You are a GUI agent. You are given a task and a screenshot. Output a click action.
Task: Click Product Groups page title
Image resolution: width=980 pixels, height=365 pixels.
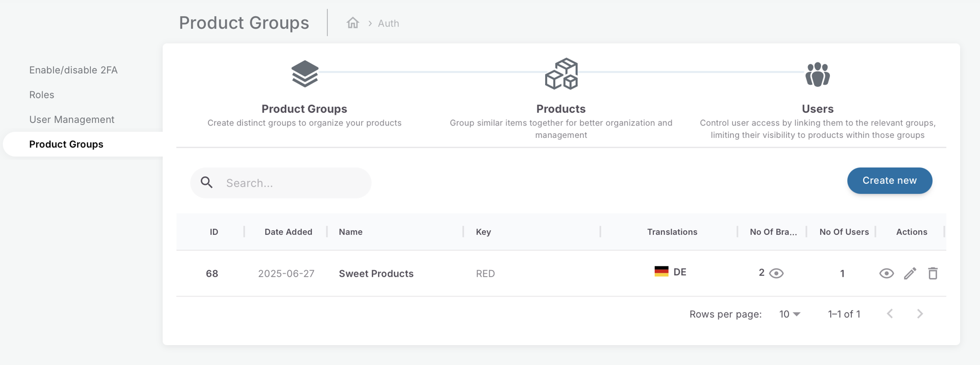click(x=244, y=23)
